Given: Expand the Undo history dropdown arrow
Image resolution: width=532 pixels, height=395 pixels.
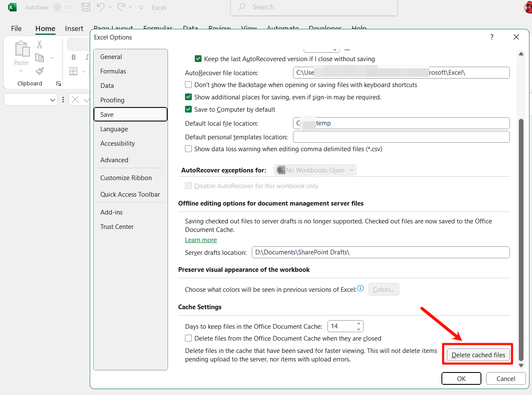Looking at the screenshot, I should (x=110, y=7).
